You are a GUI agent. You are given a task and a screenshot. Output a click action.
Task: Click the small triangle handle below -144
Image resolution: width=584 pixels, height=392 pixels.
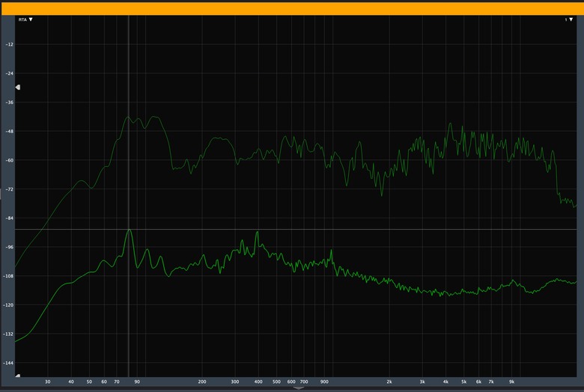point(17,376)
